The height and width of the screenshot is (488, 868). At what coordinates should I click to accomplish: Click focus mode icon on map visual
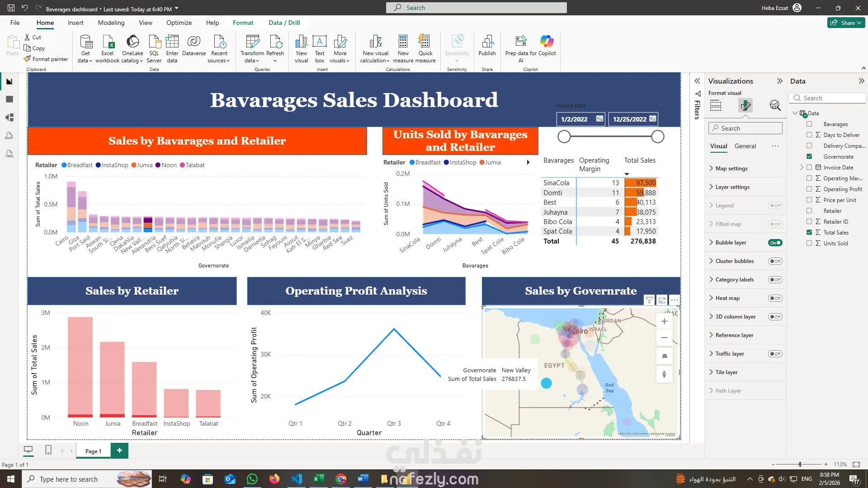point(662,300)
